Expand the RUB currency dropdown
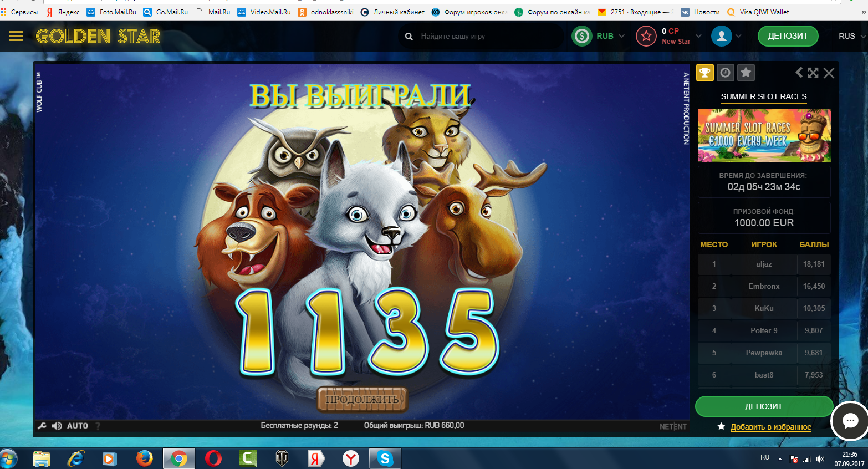 [620, 35]
